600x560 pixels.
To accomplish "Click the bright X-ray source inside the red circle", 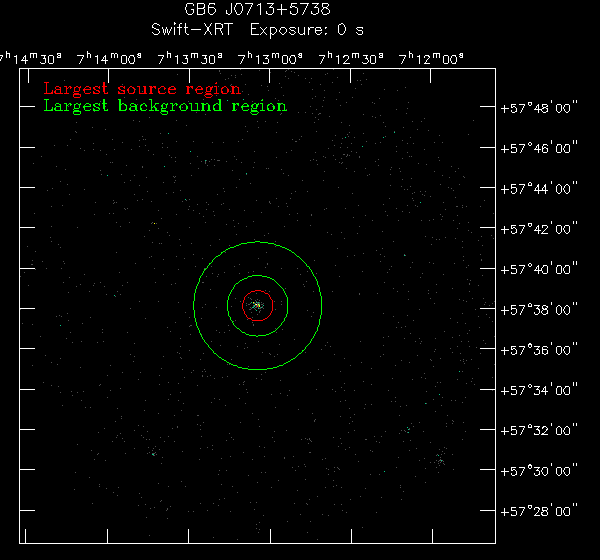I will point(257,305).
